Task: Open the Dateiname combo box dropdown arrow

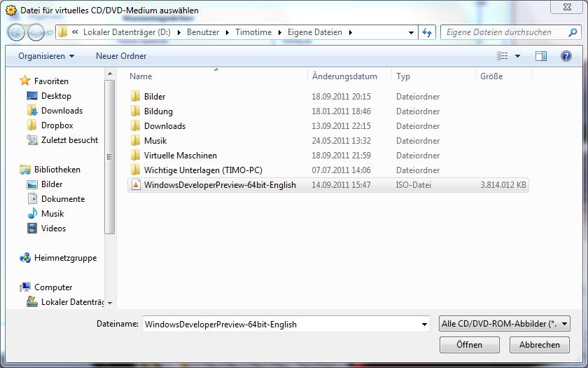Action: (x=424, y=325)
